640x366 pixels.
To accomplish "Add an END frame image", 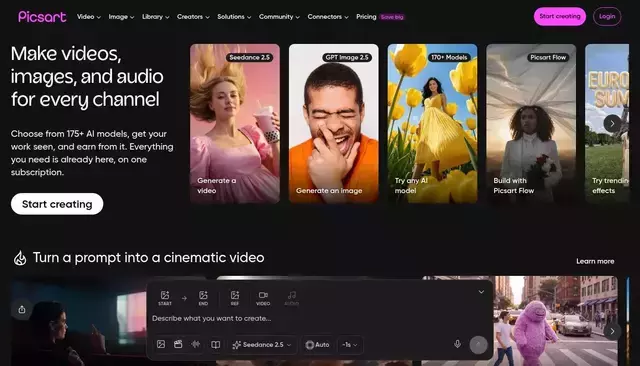I will point(203,298).
